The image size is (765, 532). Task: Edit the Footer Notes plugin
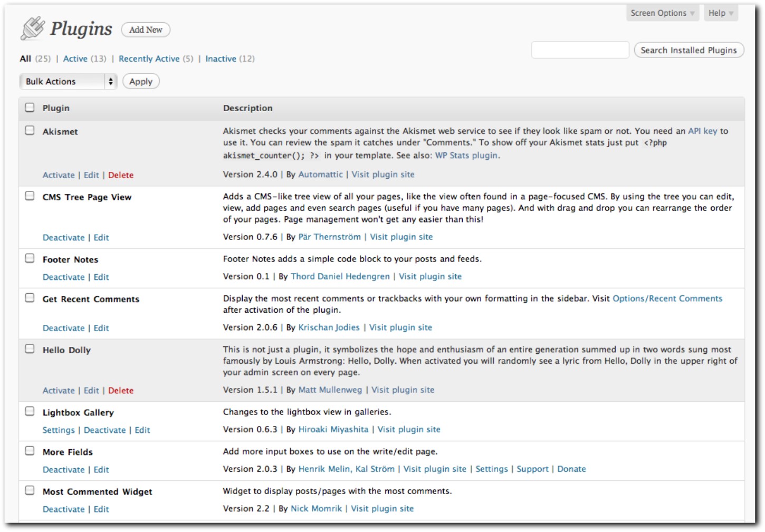pos(101,277)
